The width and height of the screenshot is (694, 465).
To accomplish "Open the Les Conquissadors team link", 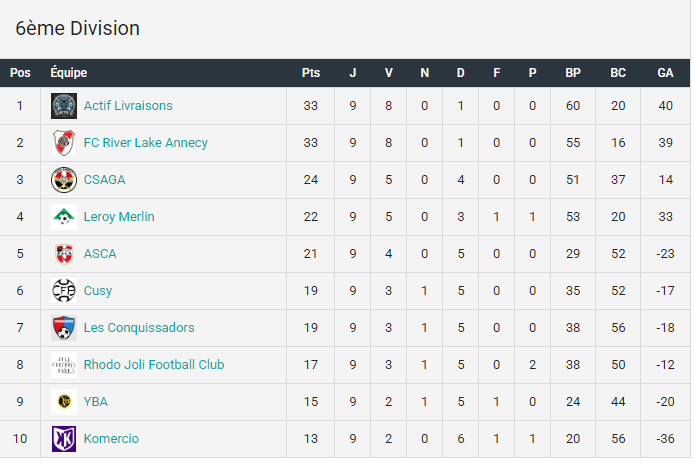I will (x=139, y=327).
